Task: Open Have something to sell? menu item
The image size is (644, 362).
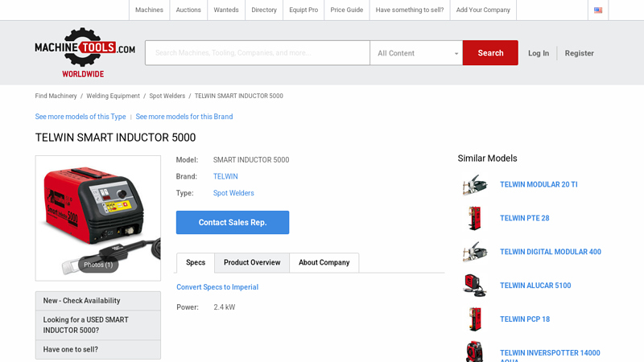Action: tap(410, 10)
